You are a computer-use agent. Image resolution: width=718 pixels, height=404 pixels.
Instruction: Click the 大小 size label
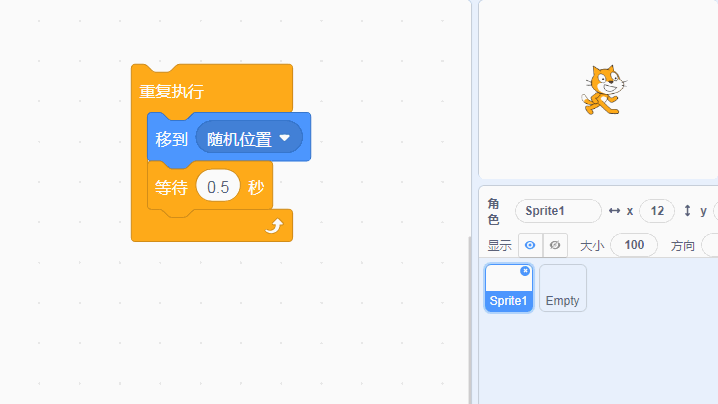(592, 246)
